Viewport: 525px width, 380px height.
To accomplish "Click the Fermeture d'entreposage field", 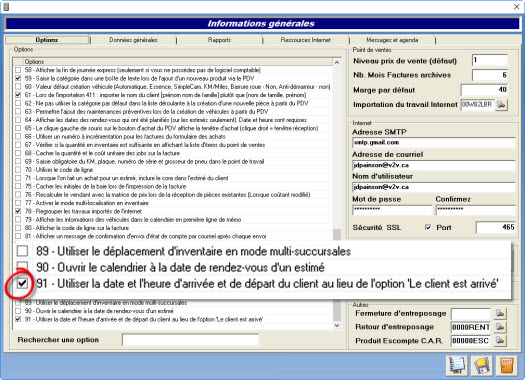I will coord(471,314).
